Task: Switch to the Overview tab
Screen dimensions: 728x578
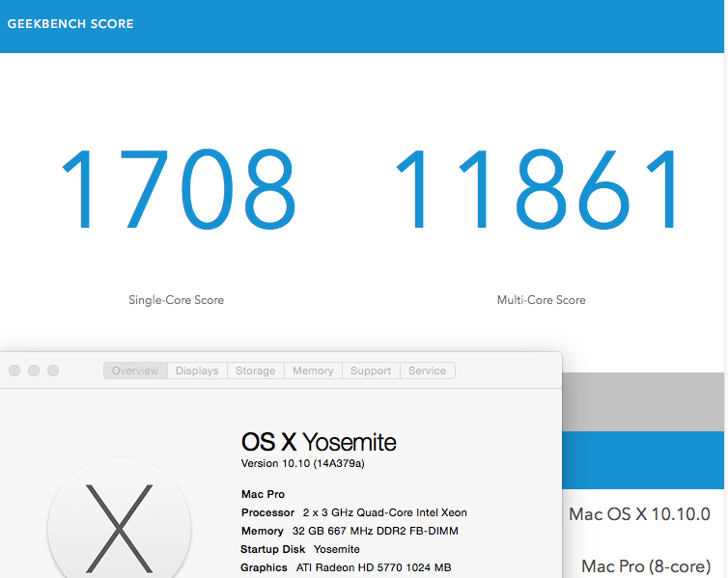Action: [x=135, y=371]
